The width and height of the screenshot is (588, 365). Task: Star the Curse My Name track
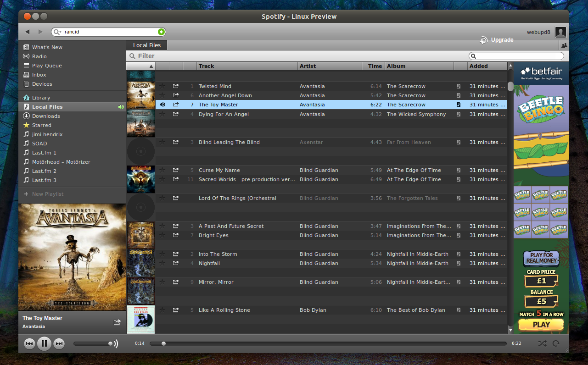(162, 170)
